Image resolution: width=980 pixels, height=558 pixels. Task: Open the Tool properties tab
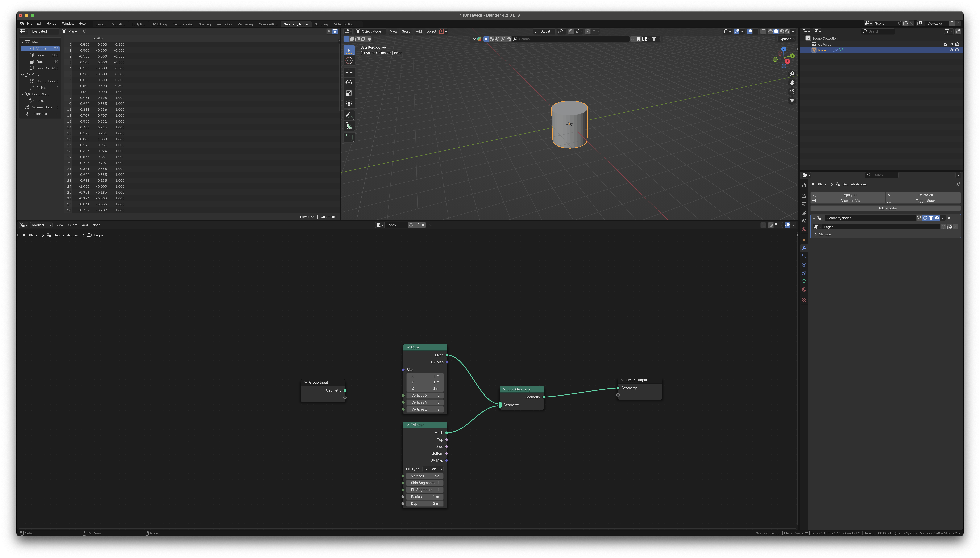click(x=804, y=186)
